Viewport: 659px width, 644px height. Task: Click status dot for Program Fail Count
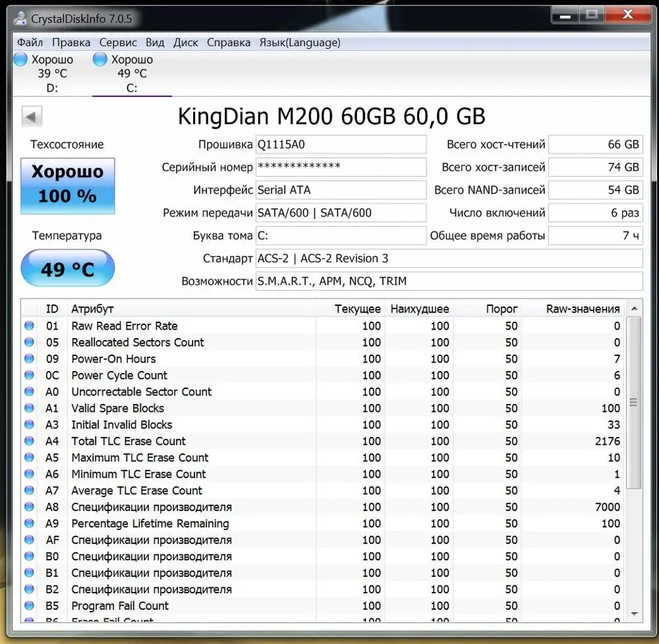click(x=29, y=605)
